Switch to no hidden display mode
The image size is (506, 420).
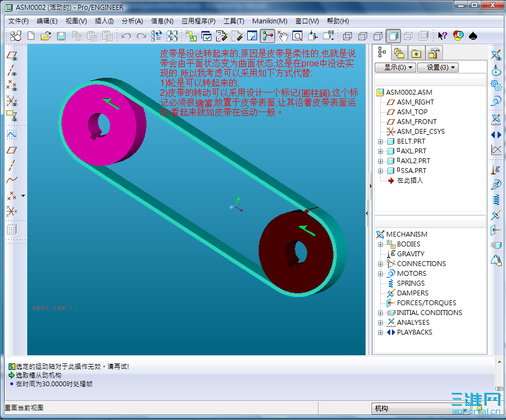click(x=378, y=36)
